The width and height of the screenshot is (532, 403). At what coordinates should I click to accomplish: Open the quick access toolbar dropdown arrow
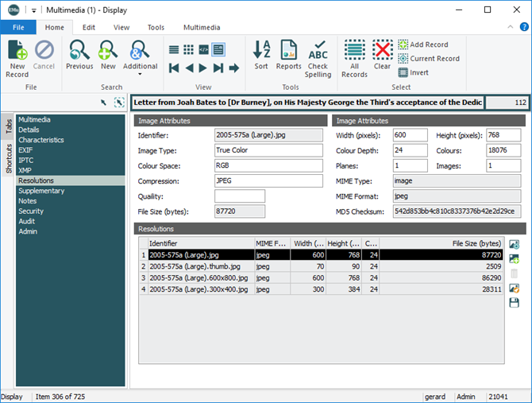(x=35, y=10)
